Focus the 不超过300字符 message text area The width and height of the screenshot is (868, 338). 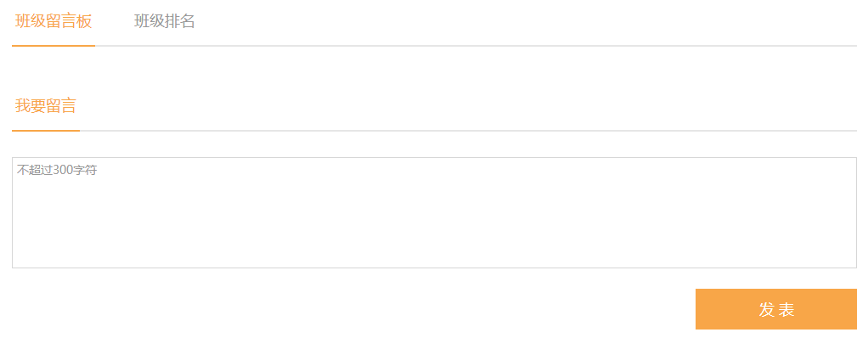(x=435, y=213)
